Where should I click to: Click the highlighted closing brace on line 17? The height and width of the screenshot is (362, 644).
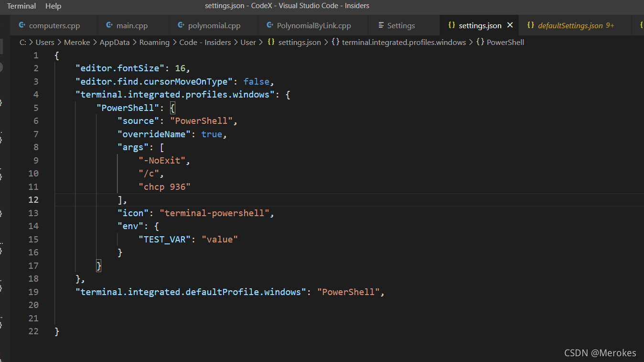coord(99,266)
